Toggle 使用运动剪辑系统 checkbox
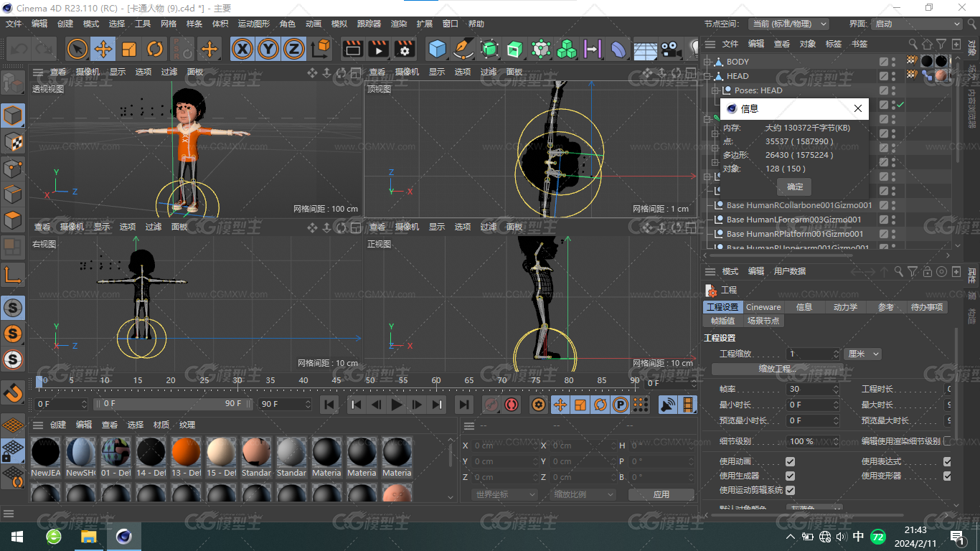Image resolution: width=980 pixels, height=551 pixels. pyautogui.click(x=790, y=490)
